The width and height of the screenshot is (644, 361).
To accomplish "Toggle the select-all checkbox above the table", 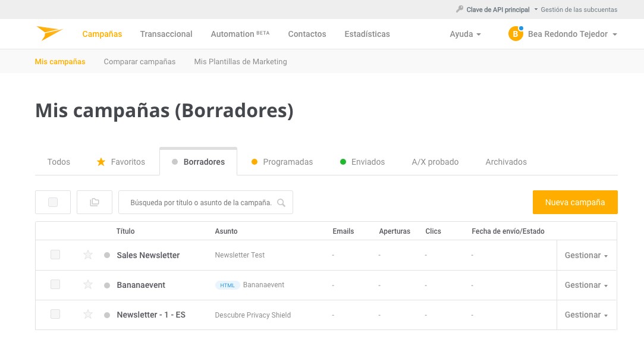I will coord(53,202).
